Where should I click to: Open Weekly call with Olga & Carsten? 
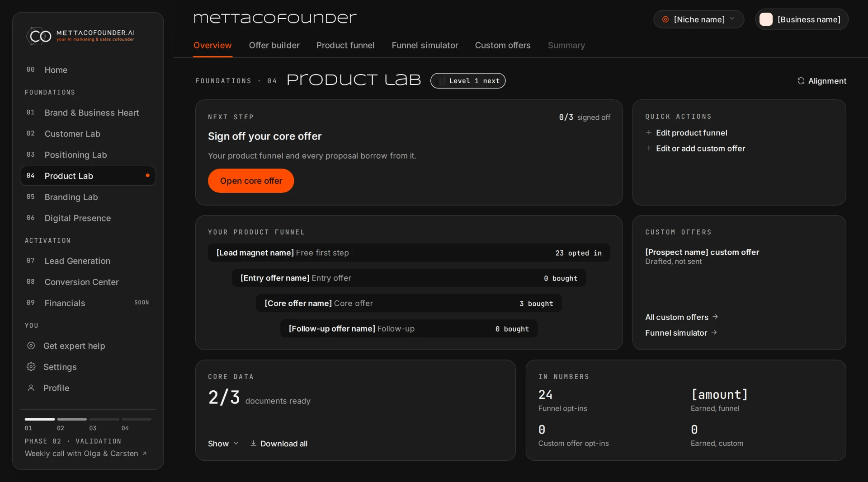click(85, 454)
